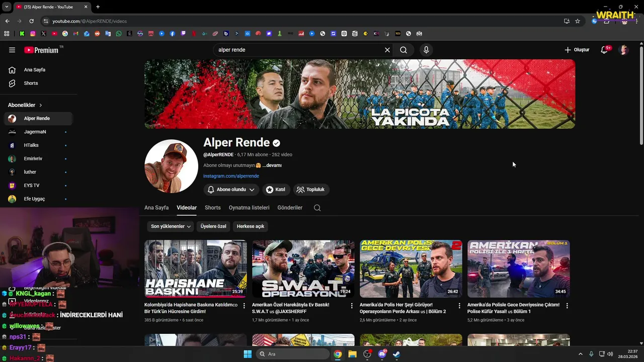Viewport: 644px width, 362px height.
Task: Open JagermaN subscription in sidebar
Action: coord(38,132)
